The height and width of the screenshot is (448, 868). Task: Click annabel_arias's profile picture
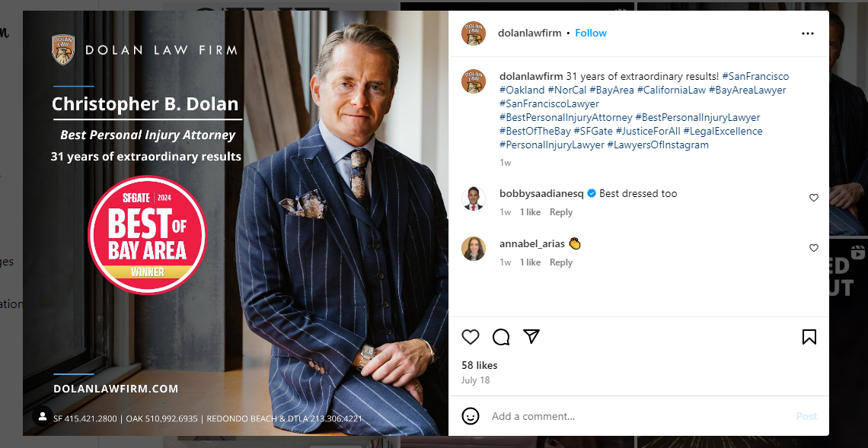(474, 248)
